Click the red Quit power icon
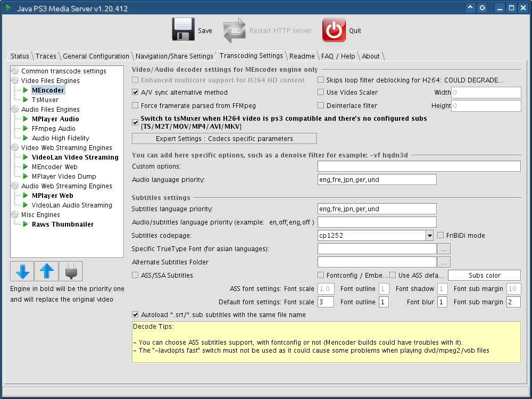 (x=334, y=30)
